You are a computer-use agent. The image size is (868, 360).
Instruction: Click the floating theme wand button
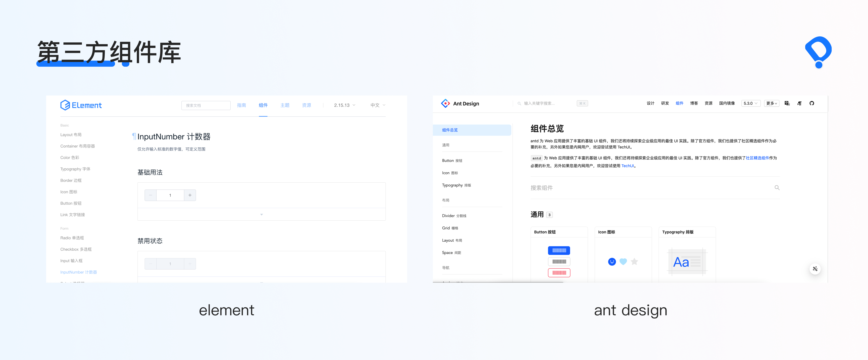(x=815, y=269)
